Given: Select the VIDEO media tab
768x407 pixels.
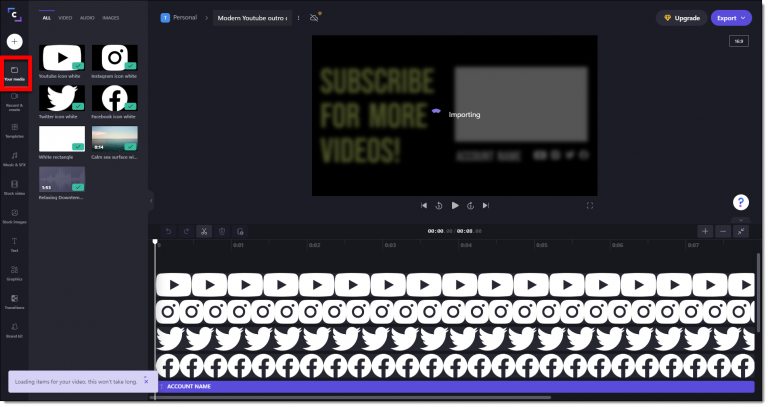Looking at the screenshot, I should 65,18.
